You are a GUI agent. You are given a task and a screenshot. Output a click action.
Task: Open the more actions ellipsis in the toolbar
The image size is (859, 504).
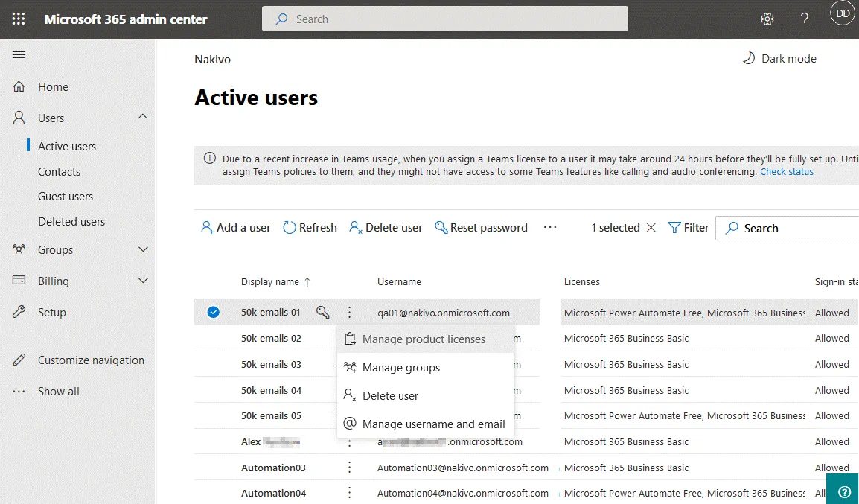(x=550, y=227)
